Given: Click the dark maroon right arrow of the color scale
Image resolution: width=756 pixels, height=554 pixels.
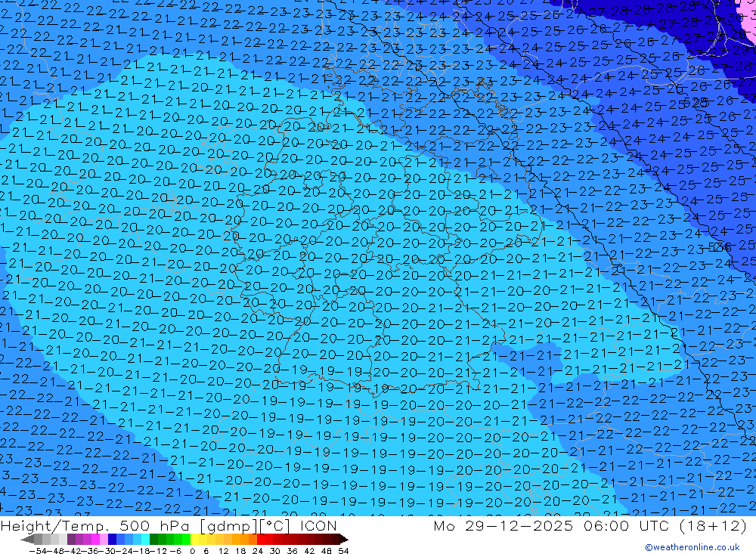Looking at the screenshot, I should [344, 540].
